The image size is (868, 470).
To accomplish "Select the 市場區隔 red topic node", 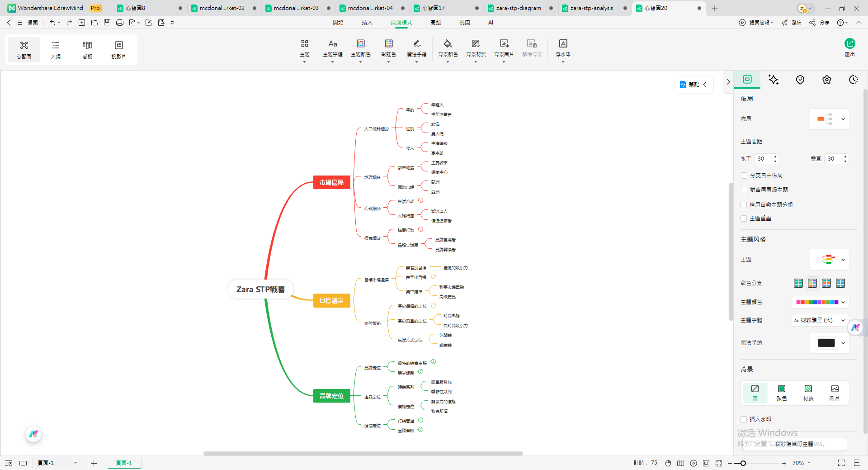I will [331, 182].
